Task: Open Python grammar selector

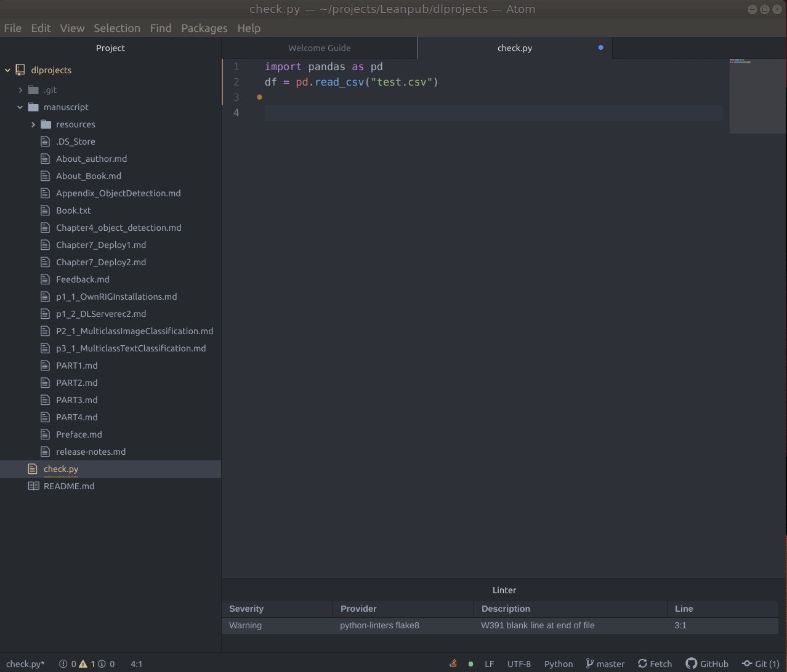Action: pos(559,664)
